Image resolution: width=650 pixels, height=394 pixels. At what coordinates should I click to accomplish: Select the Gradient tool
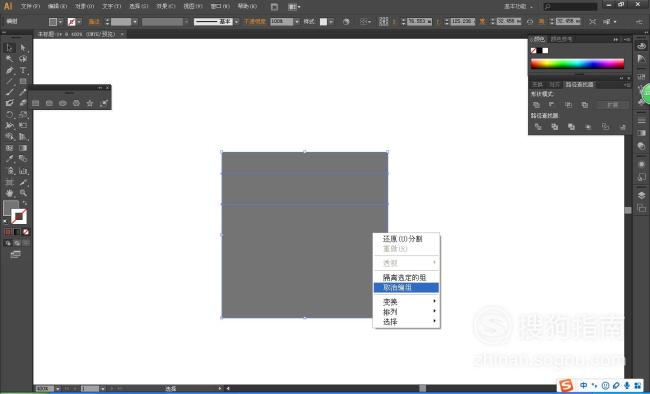[23, 148]
